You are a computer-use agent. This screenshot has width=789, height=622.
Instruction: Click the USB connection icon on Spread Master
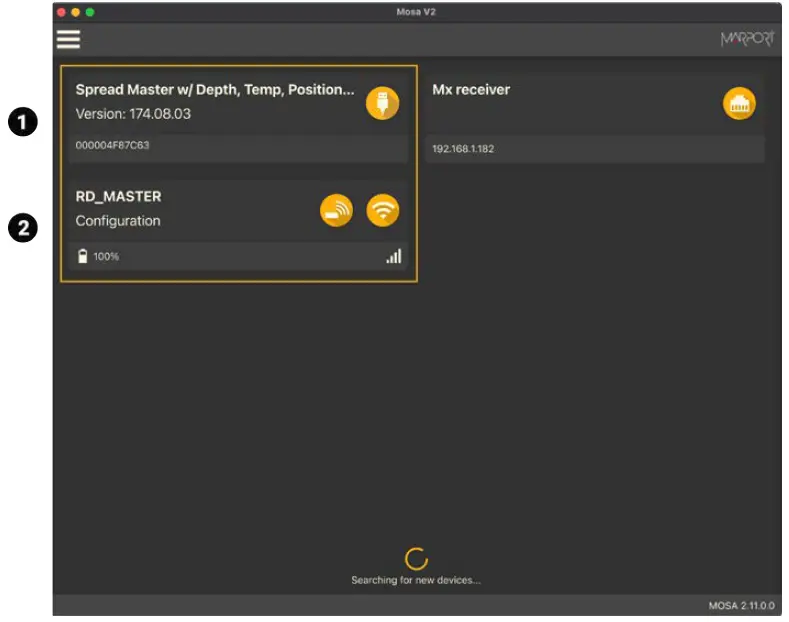382,103
